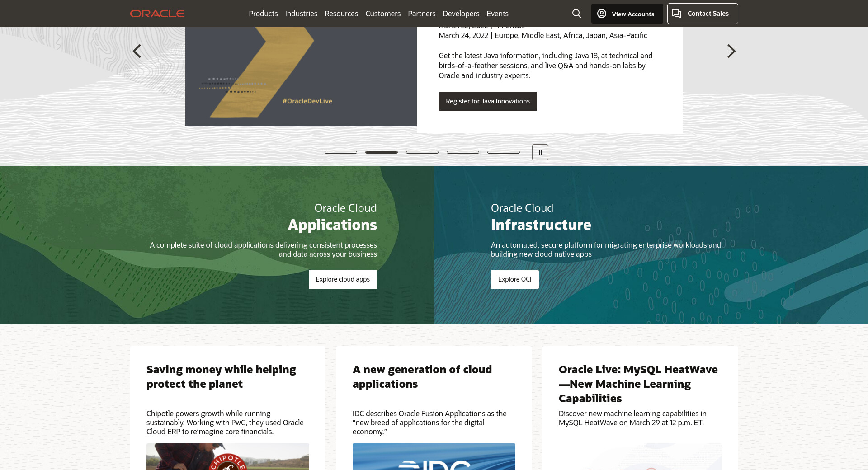Go to previous carousel slide arrow
Image resolution: width=868 pixels, height=470 pixels.
tap(137, 51)
